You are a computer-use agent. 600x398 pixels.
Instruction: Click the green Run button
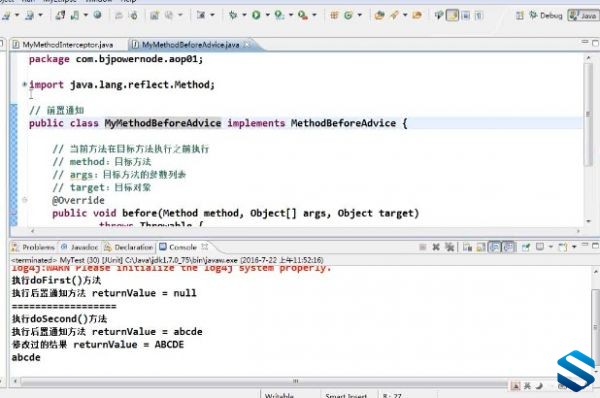(256, 15)
